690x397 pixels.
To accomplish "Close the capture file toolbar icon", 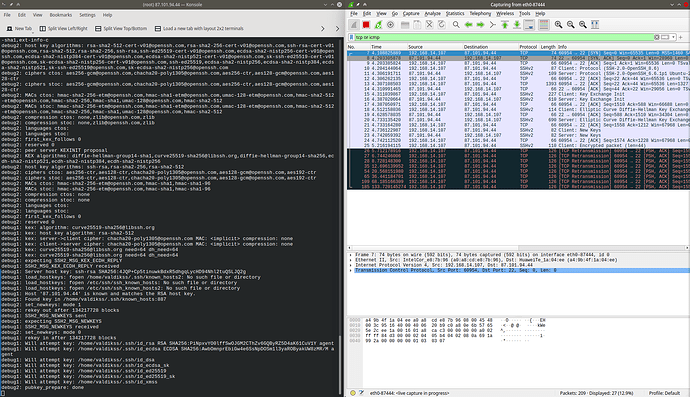I will click(429, 25).
